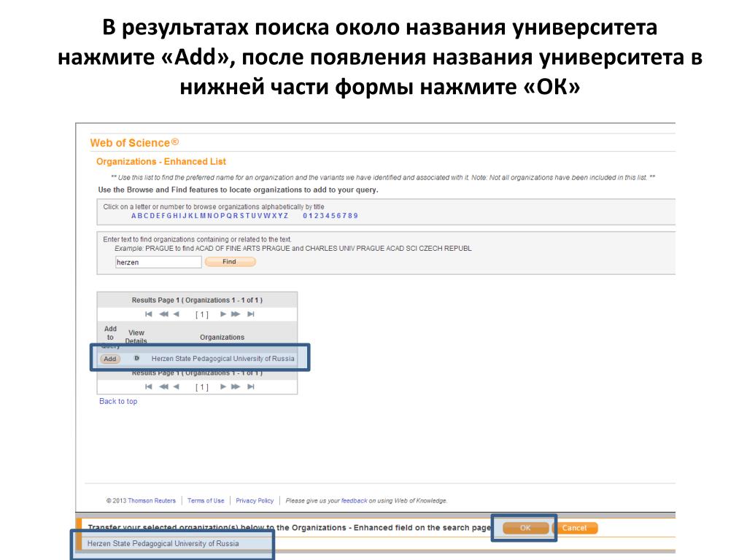The image size is (747, 560).
Task: Click 'Herzen State Pedagogical University of Russia' in results row
Action: click(x=223, y=359)
